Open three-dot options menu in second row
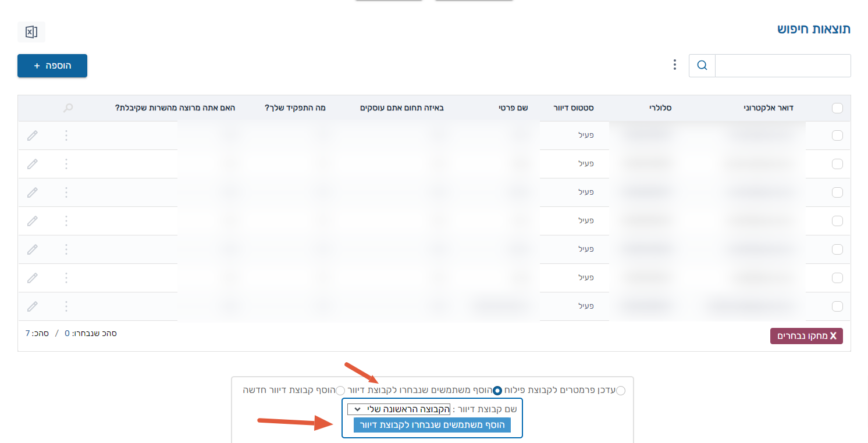 [66, 164]
